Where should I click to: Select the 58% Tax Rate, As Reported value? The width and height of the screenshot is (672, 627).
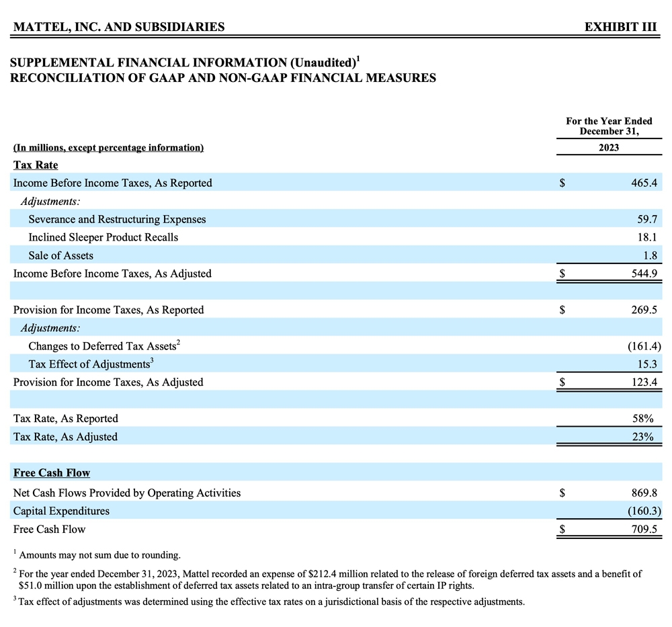648,418
